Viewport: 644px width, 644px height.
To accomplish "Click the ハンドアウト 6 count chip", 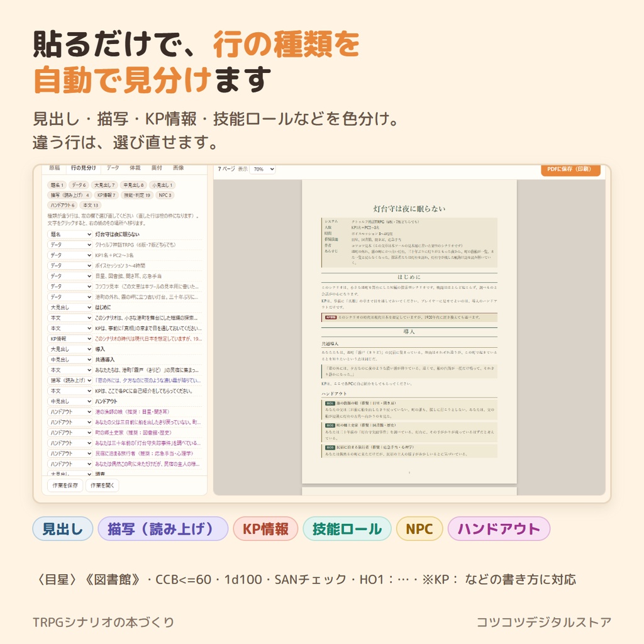I will (62, 205).
